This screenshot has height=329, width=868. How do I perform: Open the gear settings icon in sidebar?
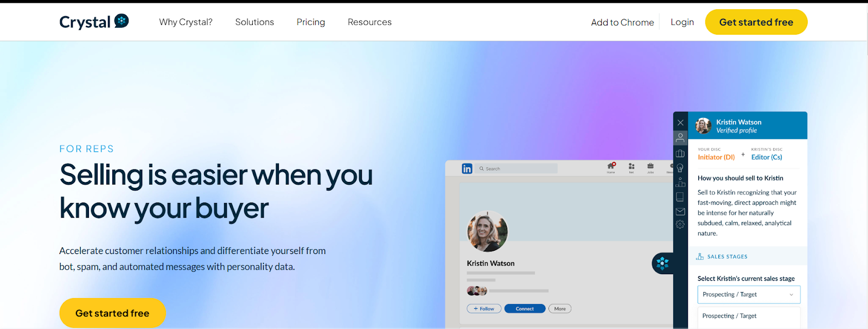point(680,225)
